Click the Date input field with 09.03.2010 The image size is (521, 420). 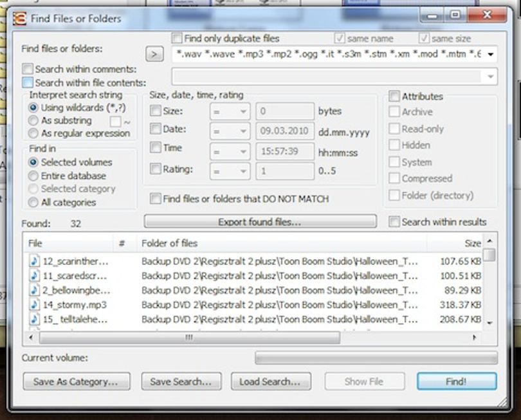[x=285, y=131]
